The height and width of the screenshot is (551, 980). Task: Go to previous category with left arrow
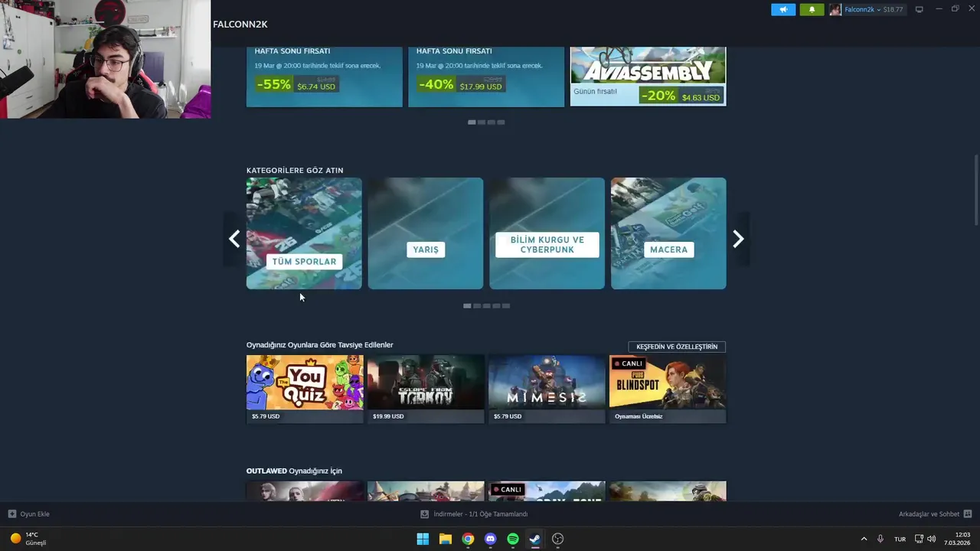(234, 240)
